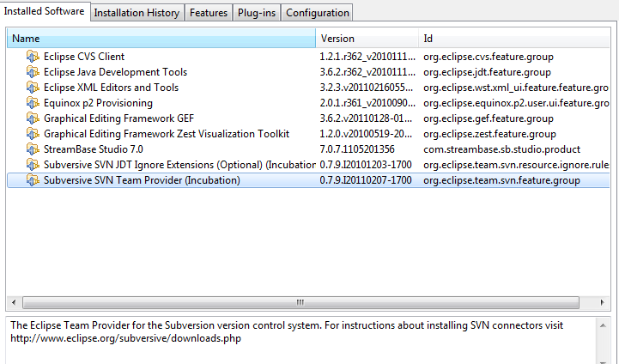Open the Configuration tab
Viewport: 619px width, 364px height.
coord(317,13)
